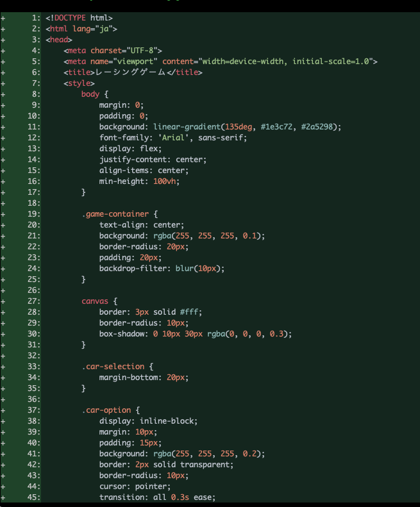Viewport: 420px width, 507px height.
Task: Click line number 45 in the gutter
Action: [x=34, y=497]
